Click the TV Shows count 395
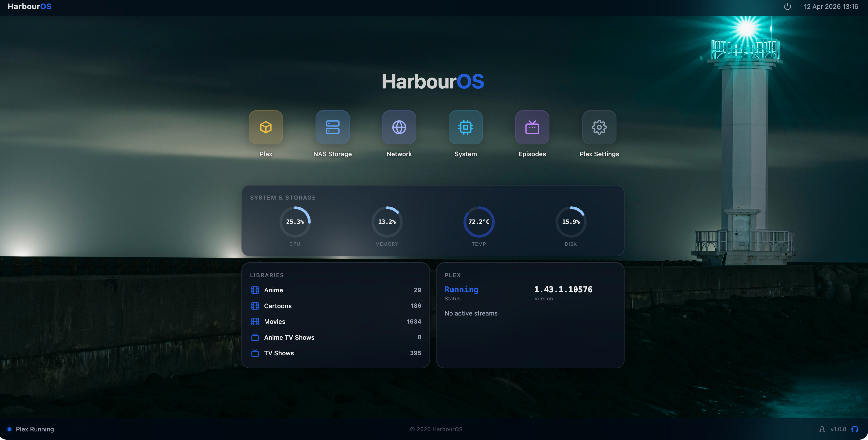868x440 pixels. click(415, 353)
